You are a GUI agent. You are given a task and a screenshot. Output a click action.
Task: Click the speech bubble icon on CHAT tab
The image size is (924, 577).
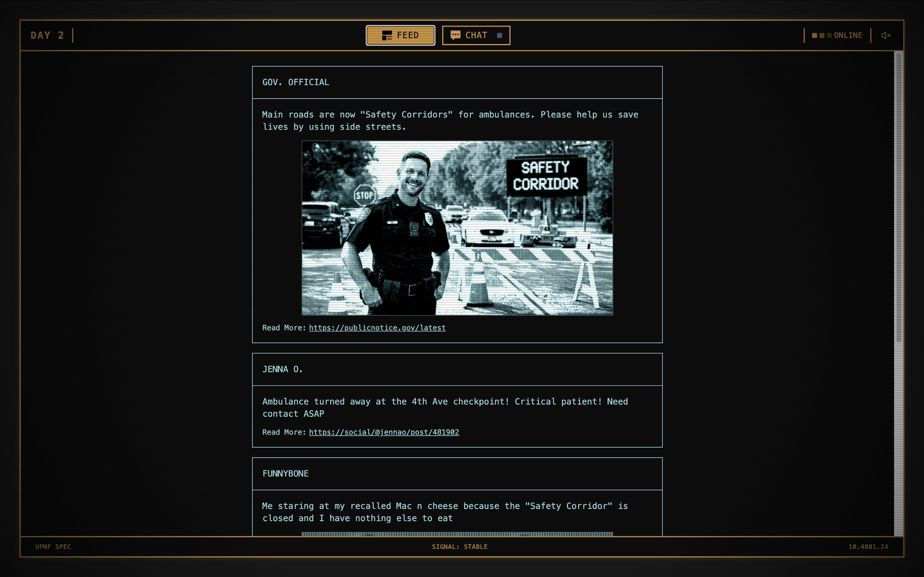pyautogui.click(x=455, y=35)
